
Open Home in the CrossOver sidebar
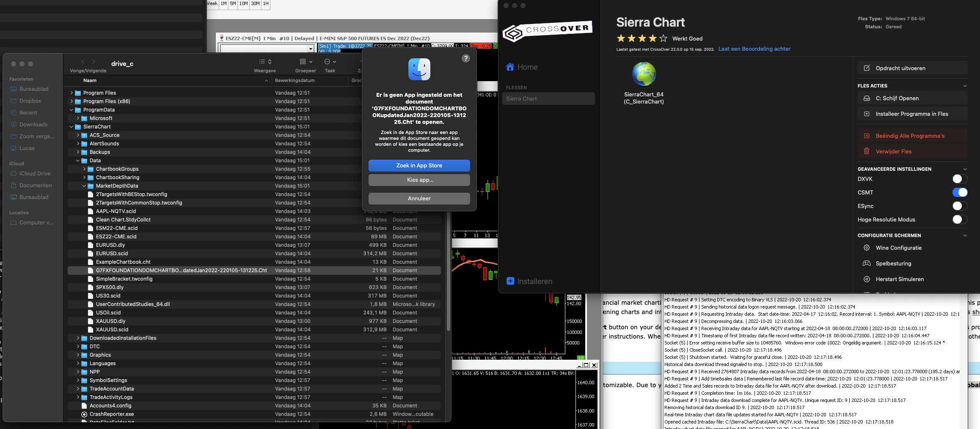tap(522, 67)
